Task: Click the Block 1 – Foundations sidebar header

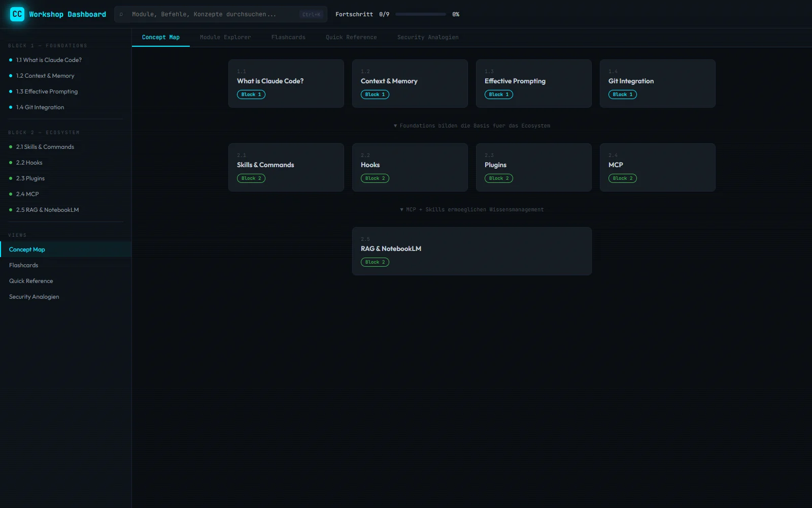Action: [48, 46]
